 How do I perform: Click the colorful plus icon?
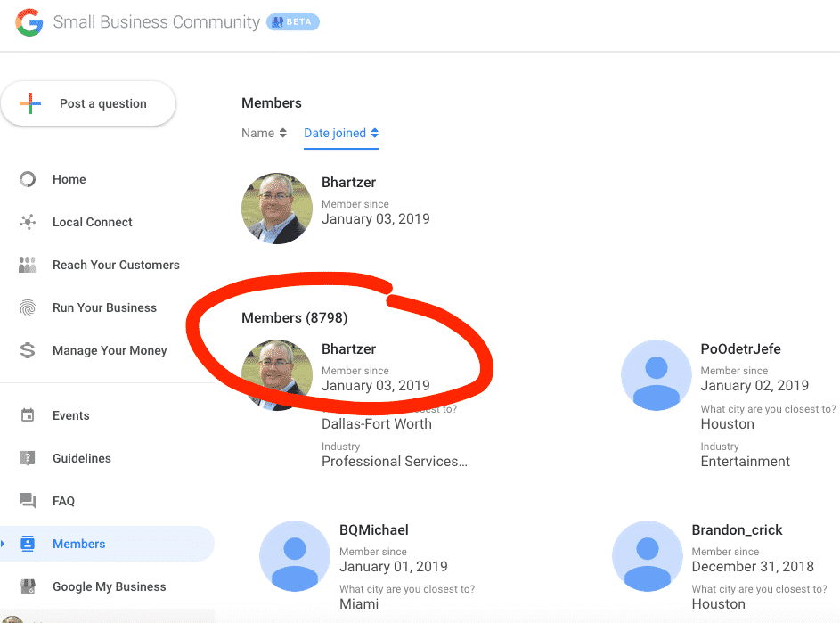tap(30, 103)
